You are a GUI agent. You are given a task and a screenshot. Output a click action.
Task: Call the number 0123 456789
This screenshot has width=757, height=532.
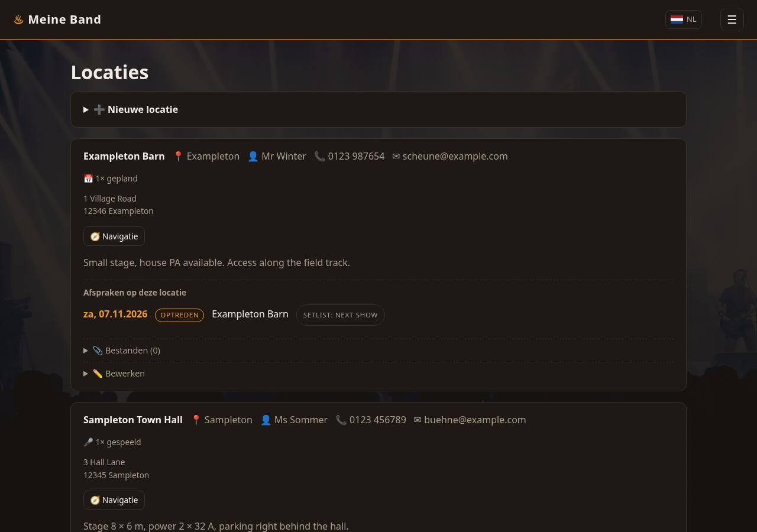click(x=377, y=420)
